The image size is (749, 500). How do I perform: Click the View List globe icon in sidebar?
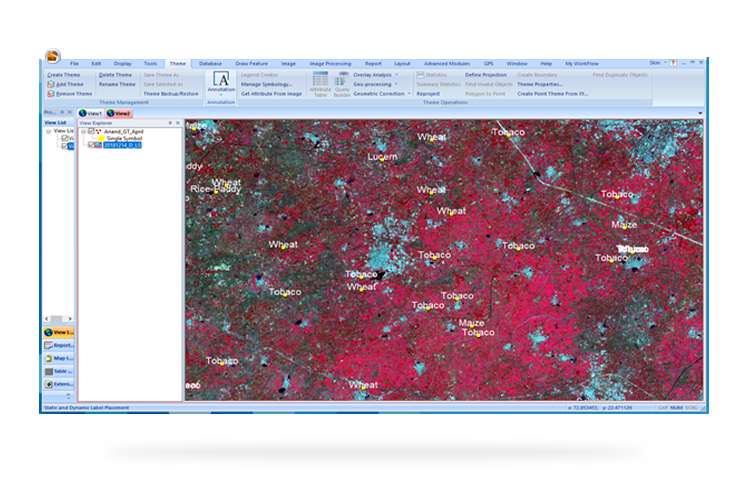pyautogui.click(x=48, y=332)
